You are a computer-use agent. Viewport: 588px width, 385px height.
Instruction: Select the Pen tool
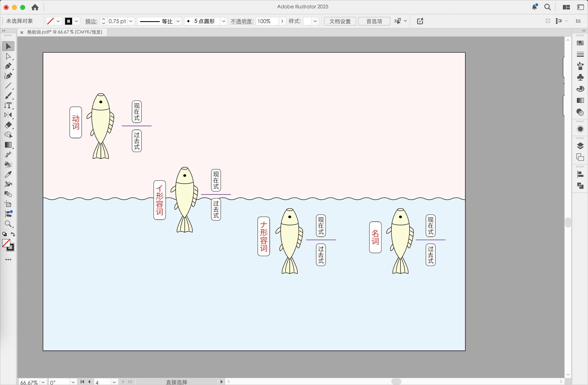coord(8,66)
